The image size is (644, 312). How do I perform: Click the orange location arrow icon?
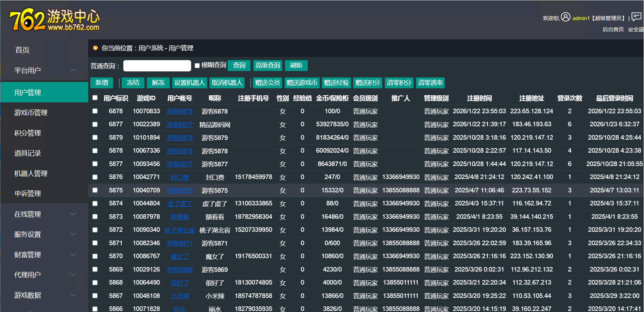(x=95, y=48)
